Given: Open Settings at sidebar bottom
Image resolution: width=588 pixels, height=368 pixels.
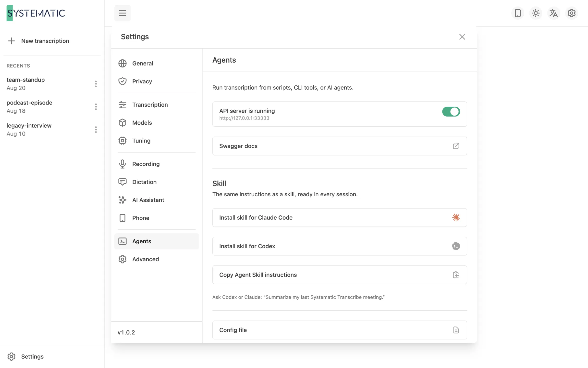Looking at the screenshot, I should pos(52,356).
